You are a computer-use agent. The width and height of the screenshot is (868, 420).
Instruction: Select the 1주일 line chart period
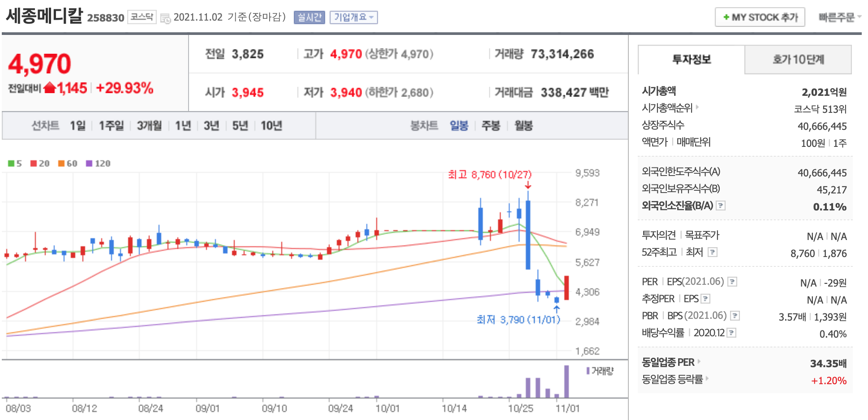[x=111, y=126]
